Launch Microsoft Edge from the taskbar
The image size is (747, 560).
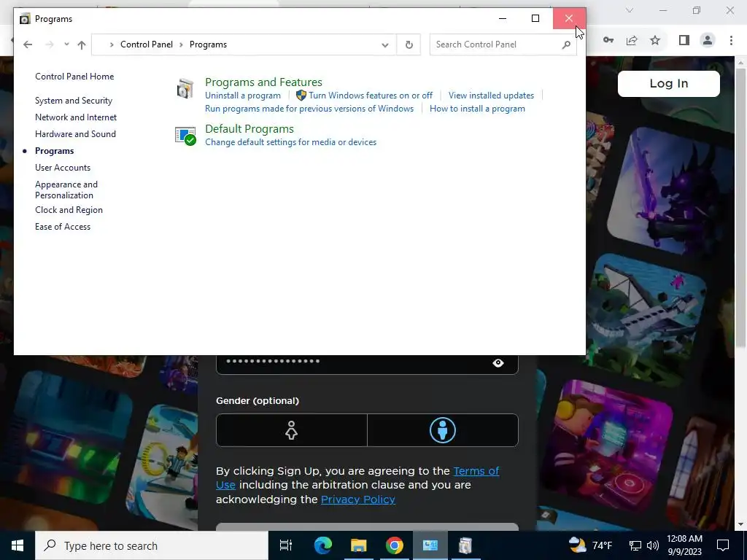tap(322, 545)
